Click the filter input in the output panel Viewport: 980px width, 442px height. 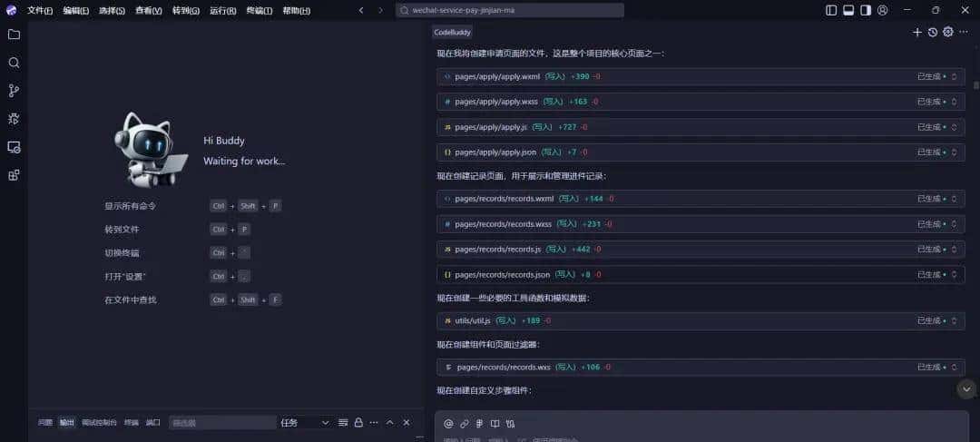pos(222,423)
